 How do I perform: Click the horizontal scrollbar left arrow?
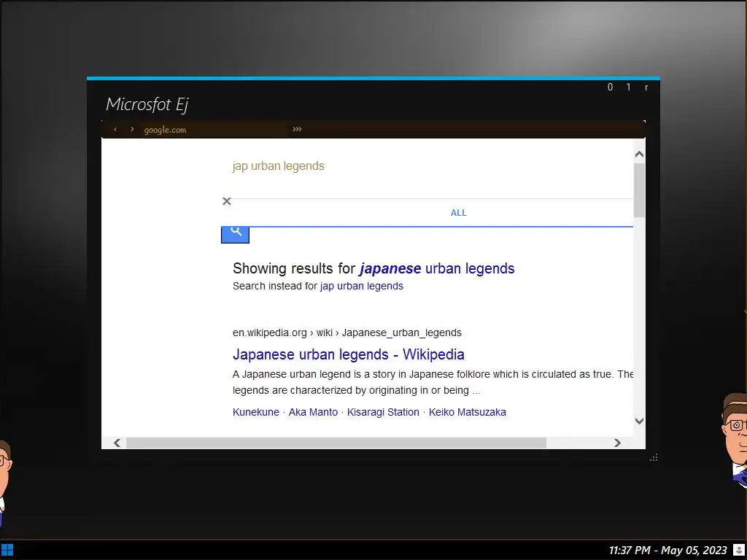pyautogui.click(x=117, y=443)
